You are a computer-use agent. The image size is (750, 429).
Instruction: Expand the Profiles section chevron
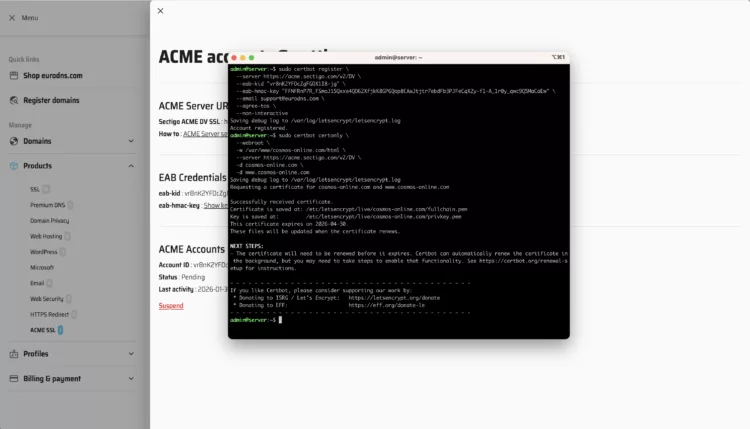point(131,353)
